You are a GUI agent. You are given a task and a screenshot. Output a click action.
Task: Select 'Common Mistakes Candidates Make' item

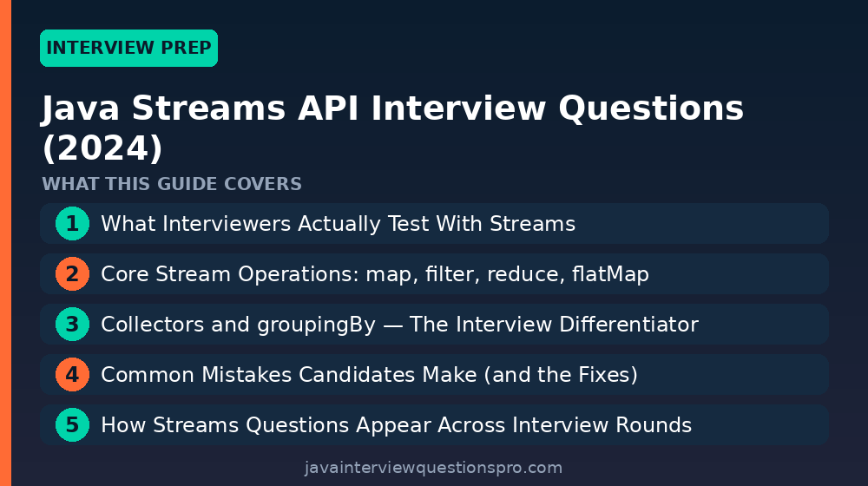(434, 375)
